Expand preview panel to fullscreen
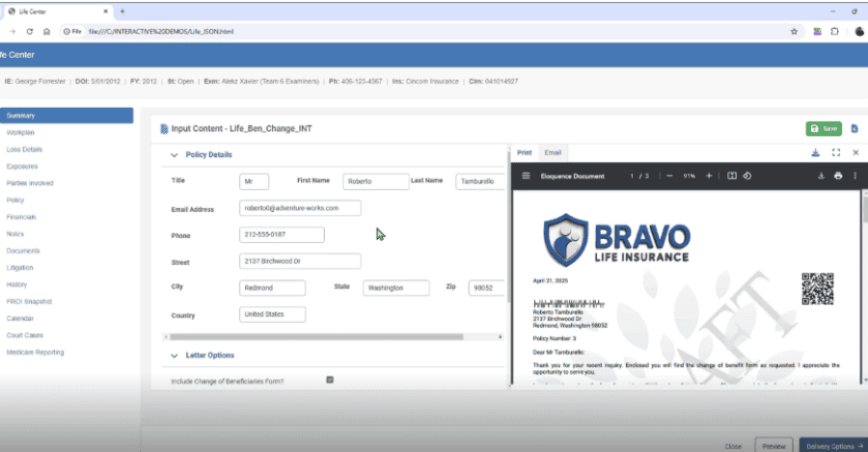This screenshot has height=452, width=868. click(835, 152)
